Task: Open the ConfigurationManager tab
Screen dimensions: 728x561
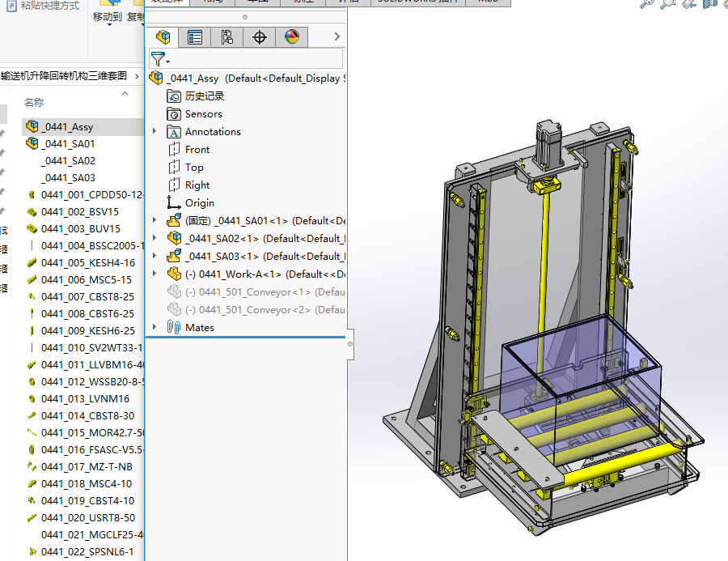Action: pyautogui.click(x=227, y=37)
